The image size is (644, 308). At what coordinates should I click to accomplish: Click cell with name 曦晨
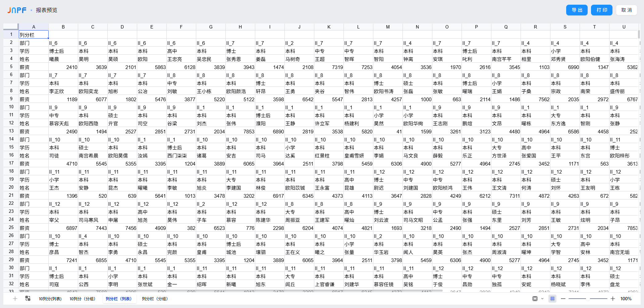tap(63, 59)
